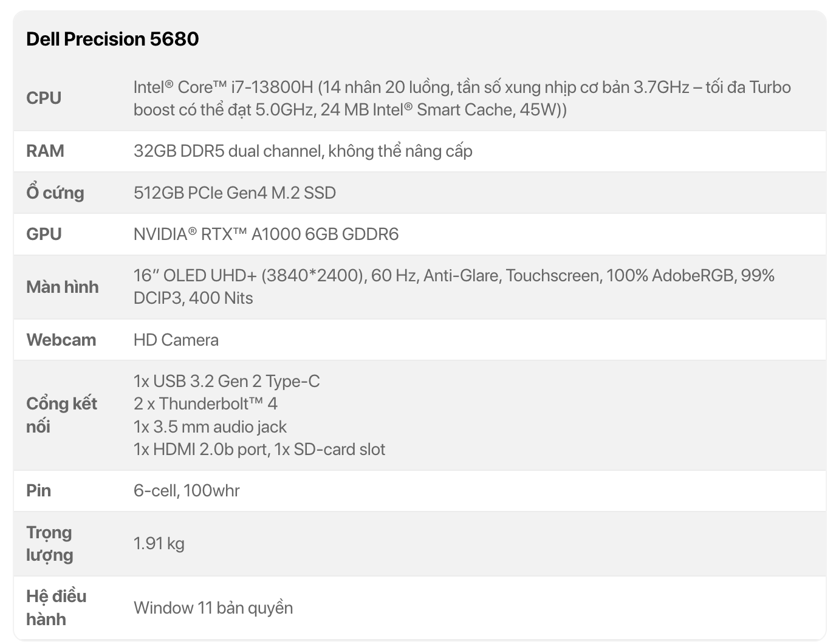Click the HD Camera value

(176, 340)
